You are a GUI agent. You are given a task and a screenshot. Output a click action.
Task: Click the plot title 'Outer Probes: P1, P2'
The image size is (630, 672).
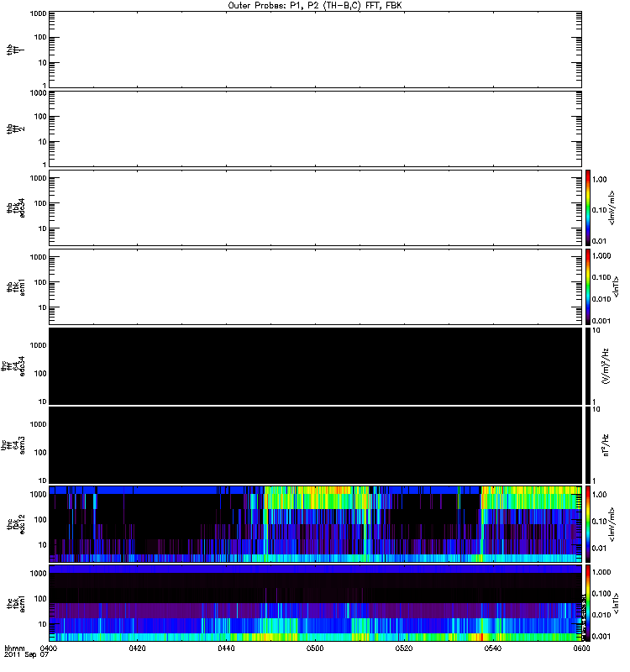[x=315, y=5]
